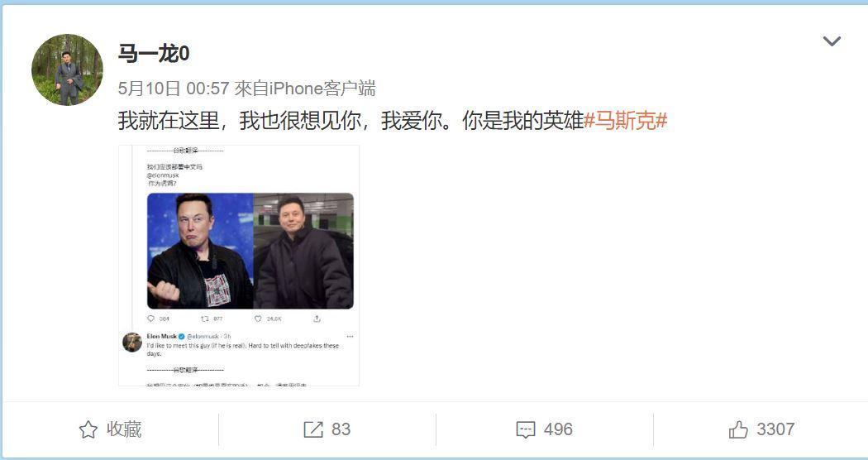Screen dimensions: 868x460
Task: Click the username 马一龙0
Action: coord(153,53)
